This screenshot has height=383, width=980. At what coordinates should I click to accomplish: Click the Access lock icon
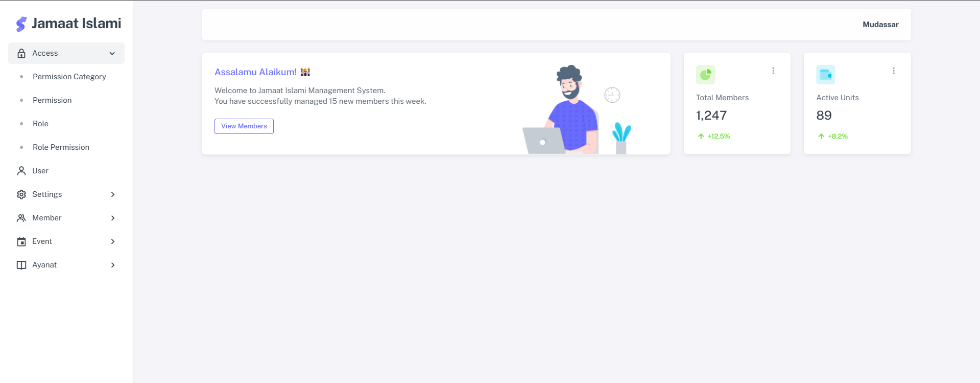coord(21,53)
